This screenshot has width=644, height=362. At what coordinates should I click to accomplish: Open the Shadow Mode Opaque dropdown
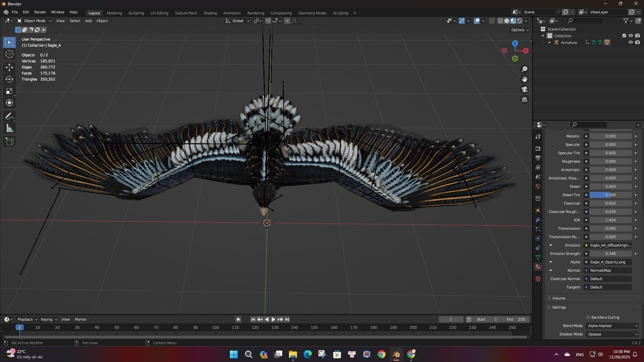click(x=612, y=334)
